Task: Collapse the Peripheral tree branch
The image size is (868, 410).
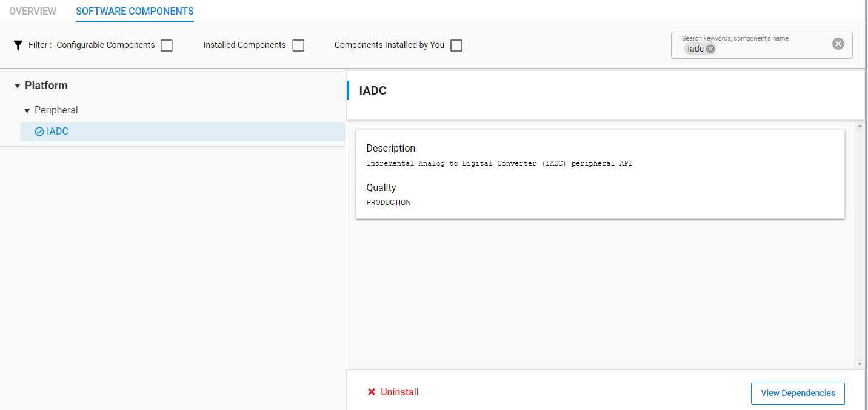Action: pyautogui.click(x=27, y=110)
